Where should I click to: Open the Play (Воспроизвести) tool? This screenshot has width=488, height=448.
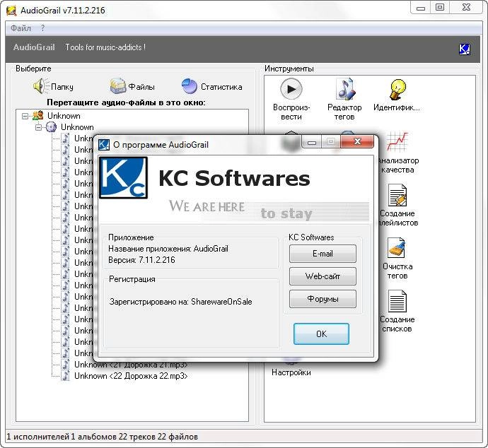291,99
